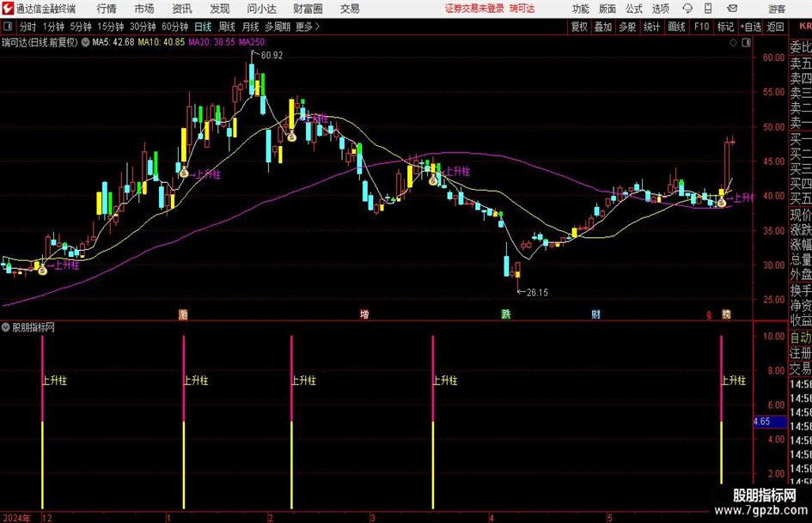Click the 激 event marker under the chart
Image resolution: width=812 pixels, height=523 pixels.
[183, 314]
